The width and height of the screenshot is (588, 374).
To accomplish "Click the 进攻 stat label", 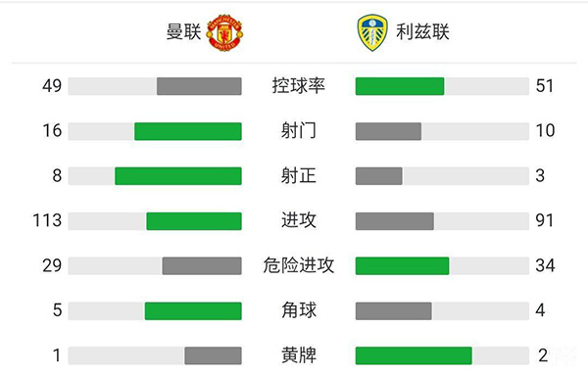I will point(299,220).
